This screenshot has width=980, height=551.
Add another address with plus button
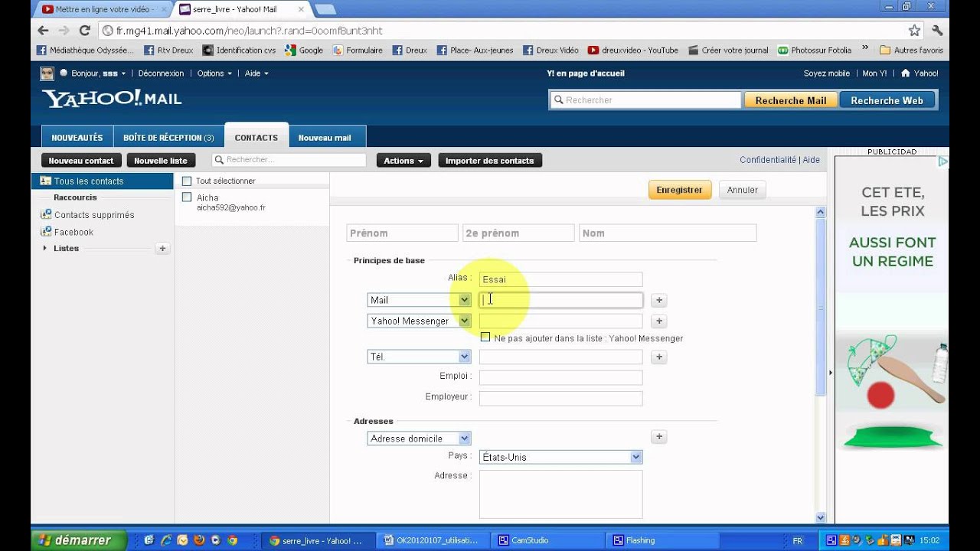click(x=659, y=437)
